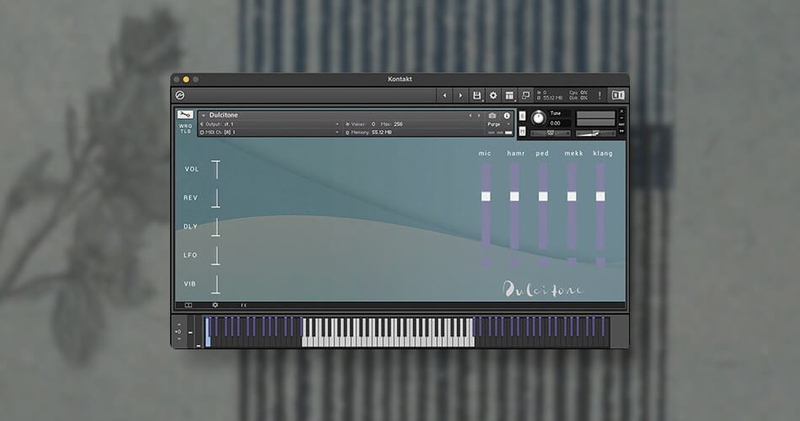800x421 pixels.
Task: Click the LFO slider
Action: (216, 256)
